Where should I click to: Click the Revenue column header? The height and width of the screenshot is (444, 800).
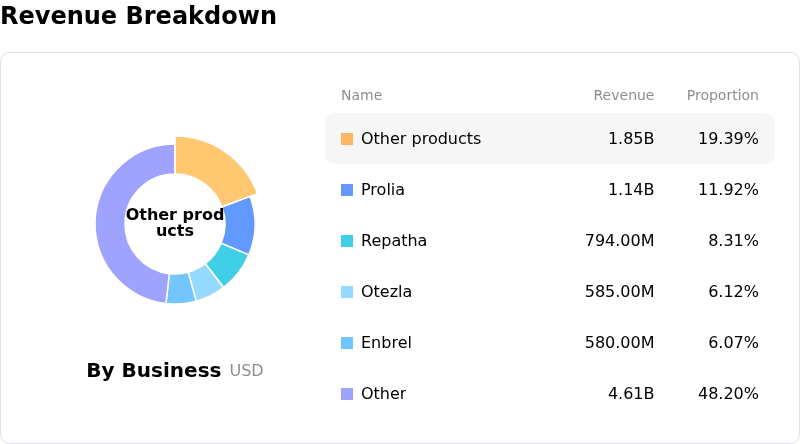(623, 96)
